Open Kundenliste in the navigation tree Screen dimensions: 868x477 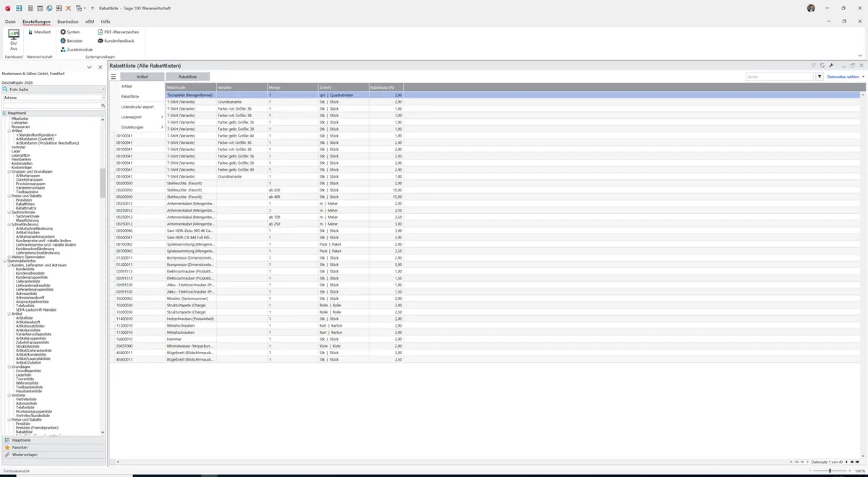25,269
